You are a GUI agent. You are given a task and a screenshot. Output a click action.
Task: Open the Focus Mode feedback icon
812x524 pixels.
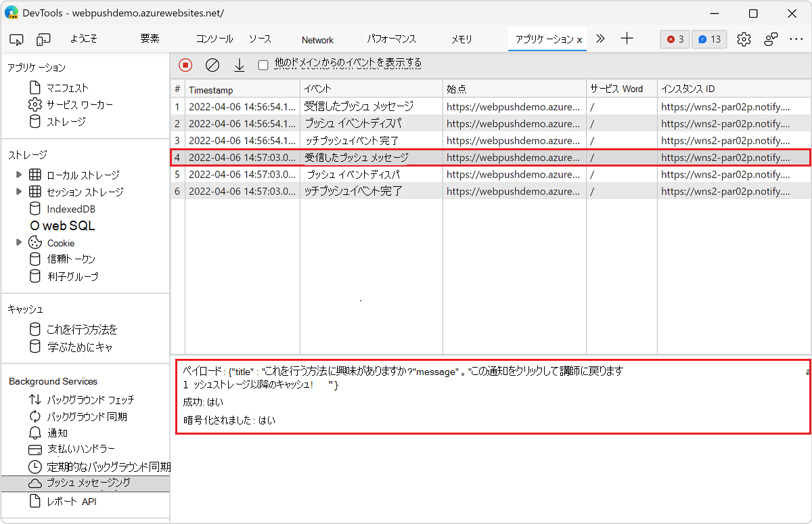771,39
